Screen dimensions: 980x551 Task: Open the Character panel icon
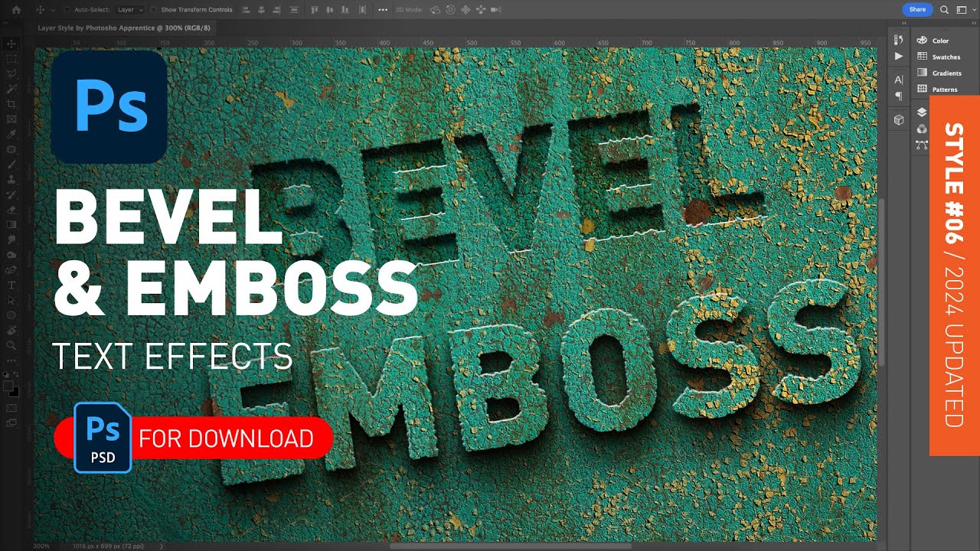pyautogui.click(x=899, y=80)
